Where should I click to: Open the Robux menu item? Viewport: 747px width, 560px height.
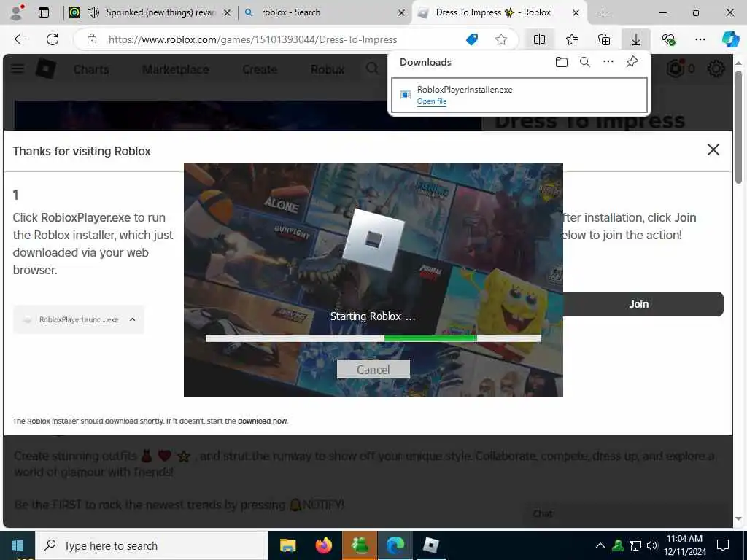pos(328,69)
